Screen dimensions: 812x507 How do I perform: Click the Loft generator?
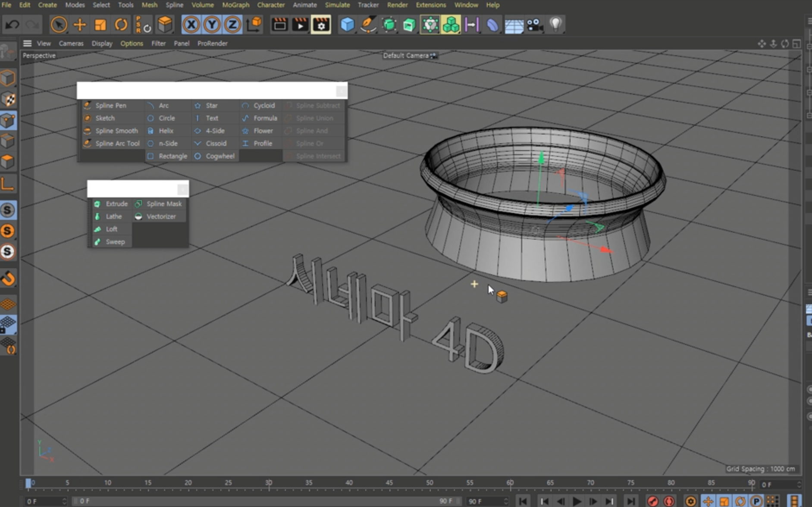[x=111, y=229]
